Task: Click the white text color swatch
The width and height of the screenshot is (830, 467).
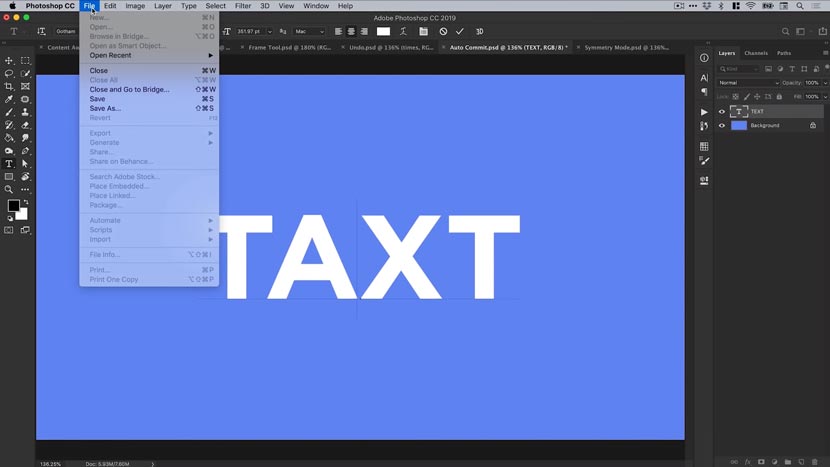Action: click(x=383, y=31)
